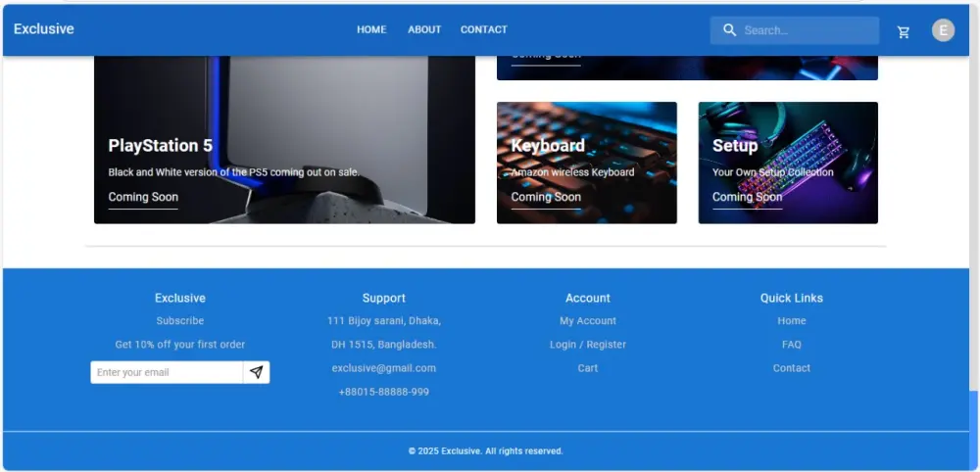Click the page vertical scrollbar thumb
The image size is (980, 472).
[974, 430]
